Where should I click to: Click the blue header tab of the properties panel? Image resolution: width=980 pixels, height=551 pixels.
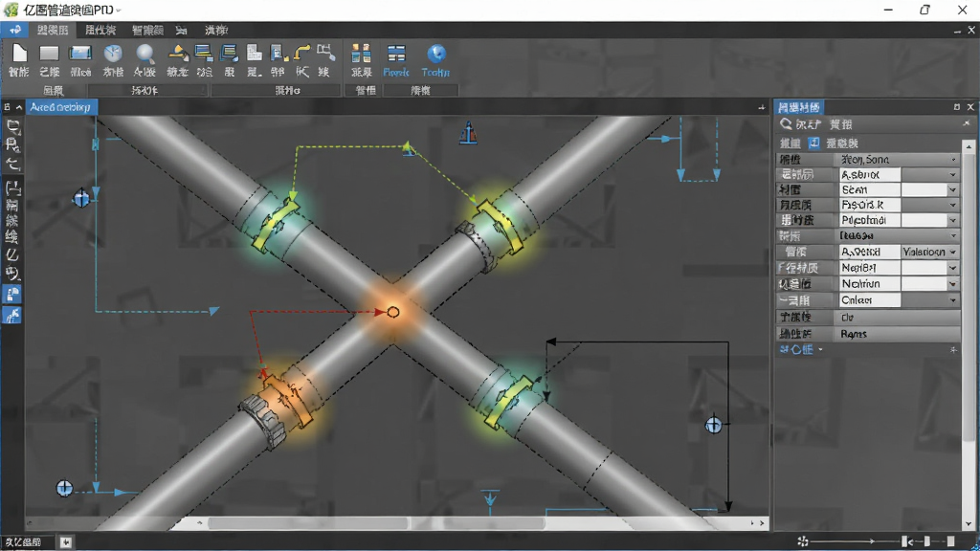click(x=799, y=107)
